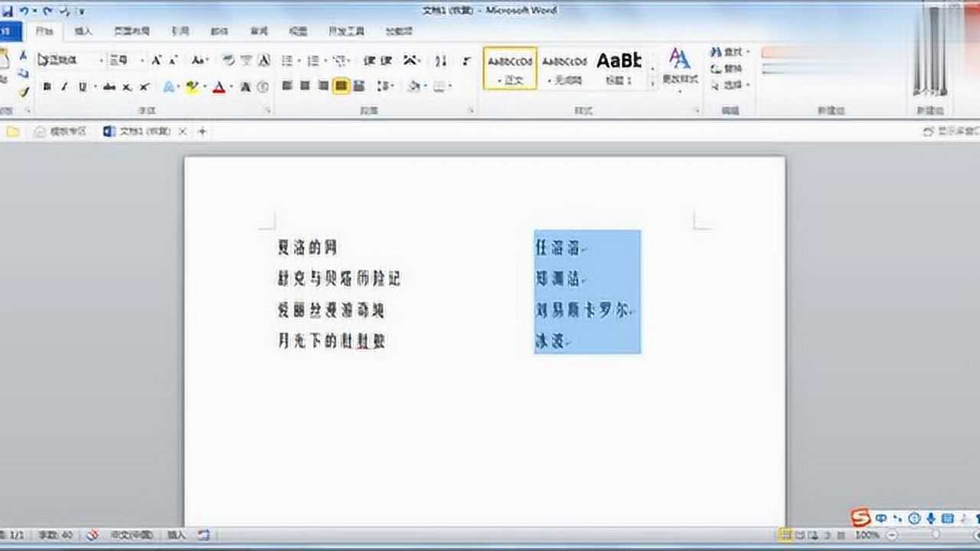Click the 查找 Find button

pyautogui.click(x=729, y=52)
